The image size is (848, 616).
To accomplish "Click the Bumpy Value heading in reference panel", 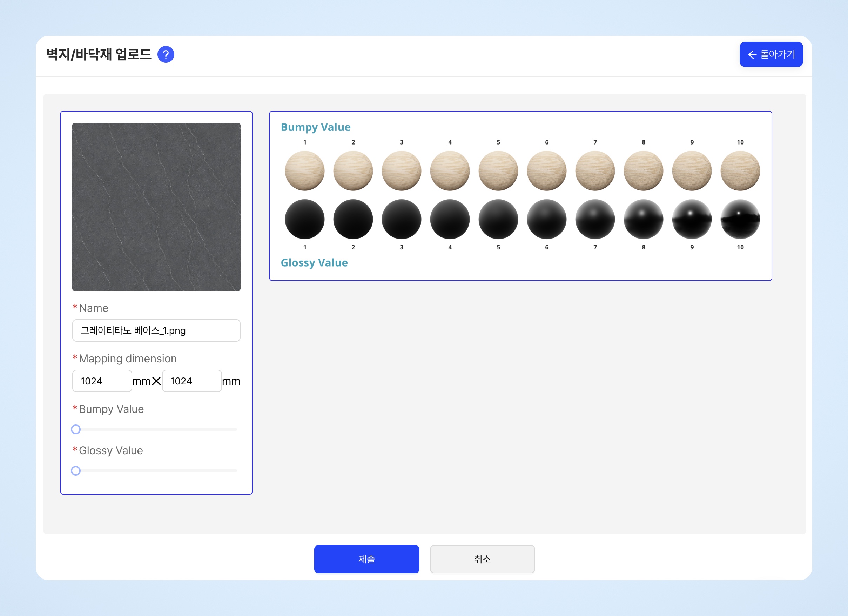I will coord(316,127).
